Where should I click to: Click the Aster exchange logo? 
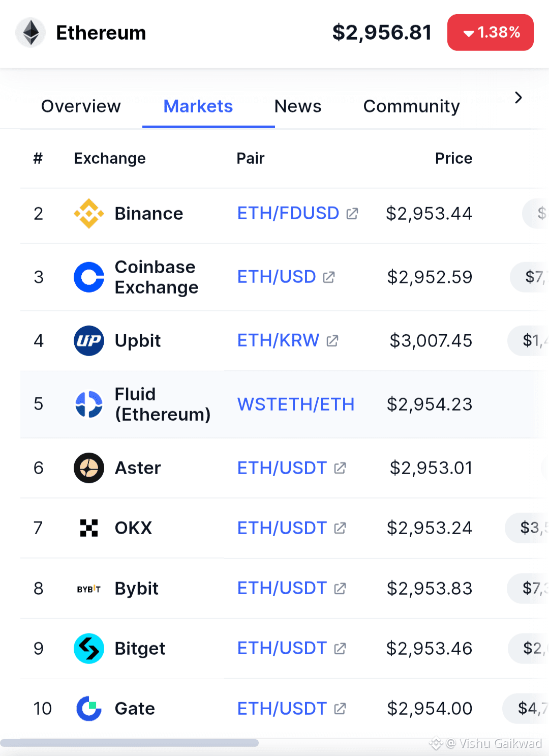(x=89, y=468)
